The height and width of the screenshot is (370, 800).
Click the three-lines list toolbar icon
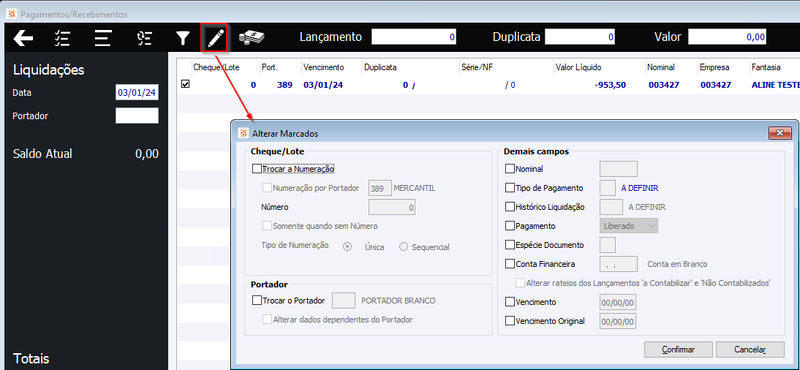(103, 38)
